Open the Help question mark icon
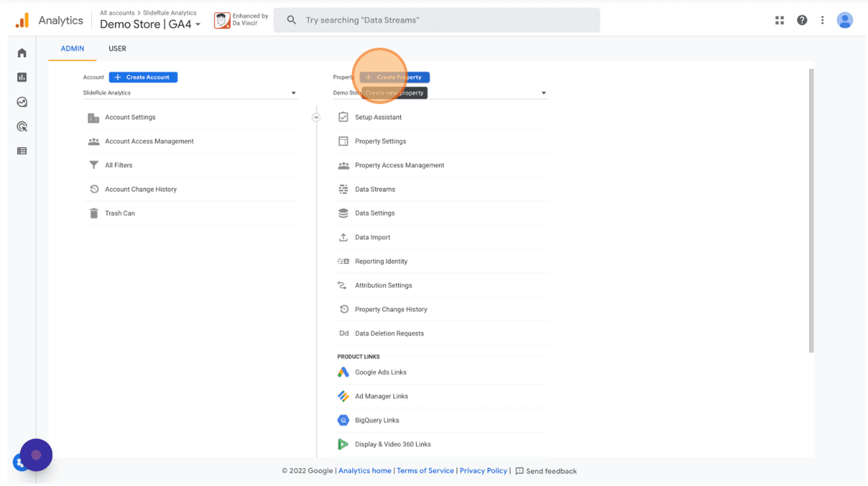The height and width of the screenshot is (486, 868). 802,20
